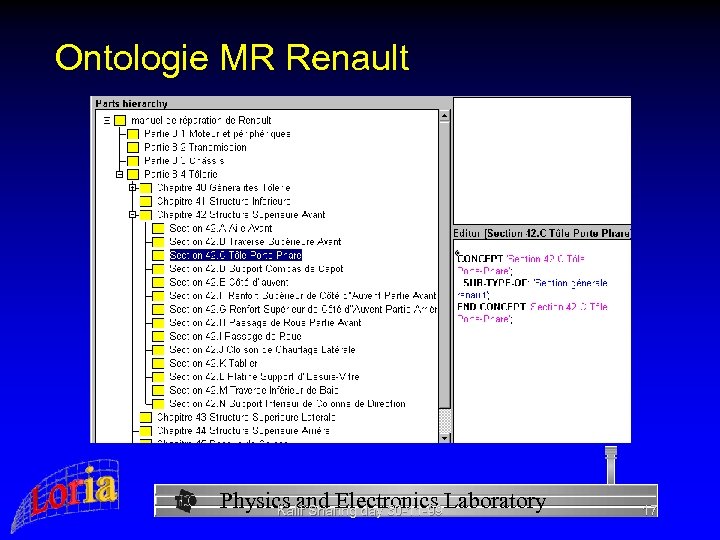
Task: Select the yellow icon of Chapitre 41
Action: pos(145,201)
